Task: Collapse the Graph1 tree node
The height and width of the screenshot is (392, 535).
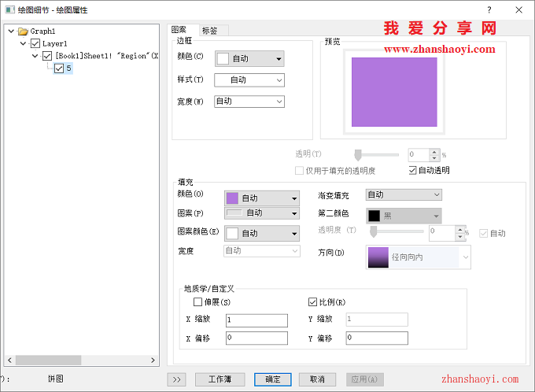Action: 11,31
